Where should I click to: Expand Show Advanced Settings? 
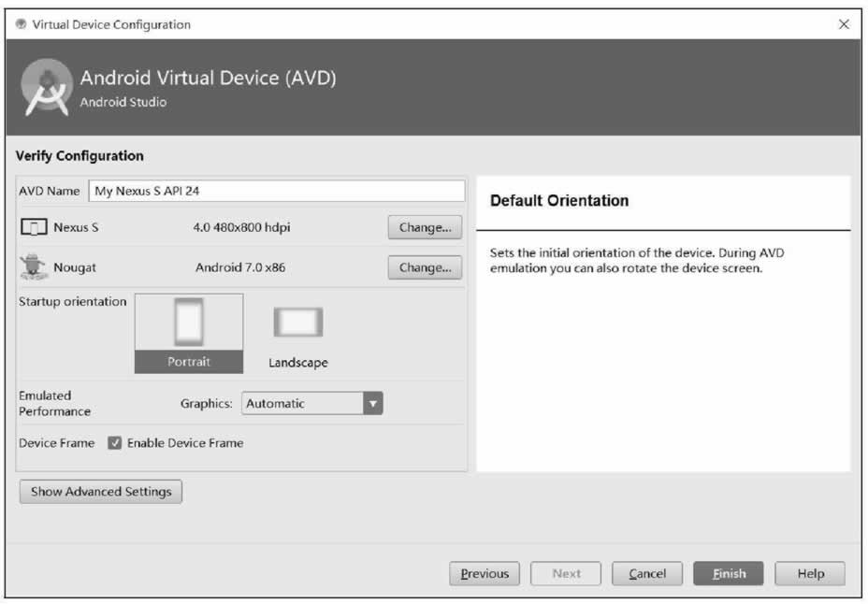101,492
